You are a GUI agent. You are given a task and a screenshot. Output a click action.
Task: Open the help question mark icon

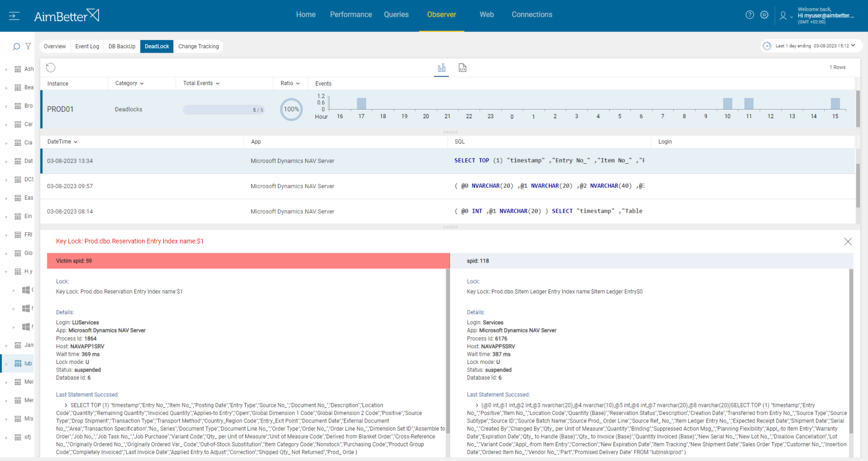(750, 15)
